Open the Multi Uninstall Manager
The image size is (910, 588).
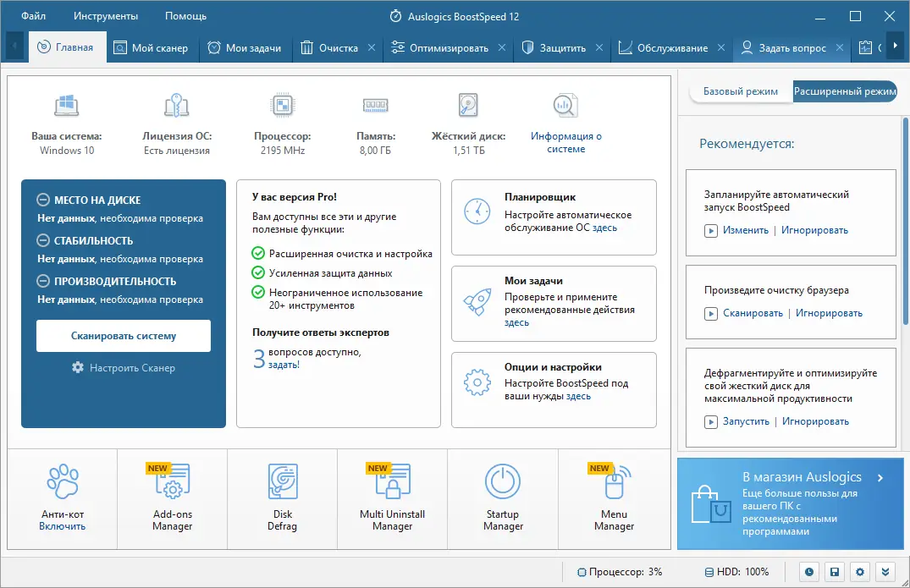(x=392, y=499)
